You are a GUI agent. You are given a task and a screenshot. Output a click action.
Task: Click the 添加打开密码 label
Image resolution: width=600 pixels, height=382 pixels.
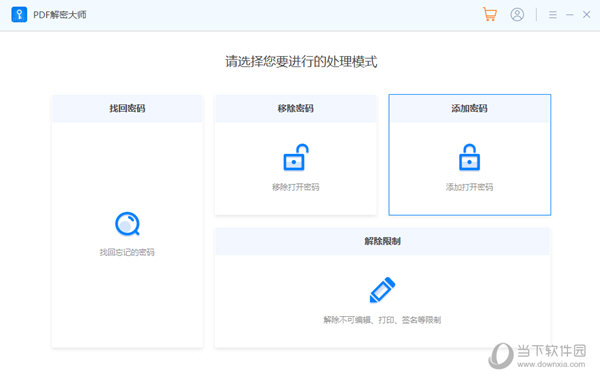pos(470,187)
